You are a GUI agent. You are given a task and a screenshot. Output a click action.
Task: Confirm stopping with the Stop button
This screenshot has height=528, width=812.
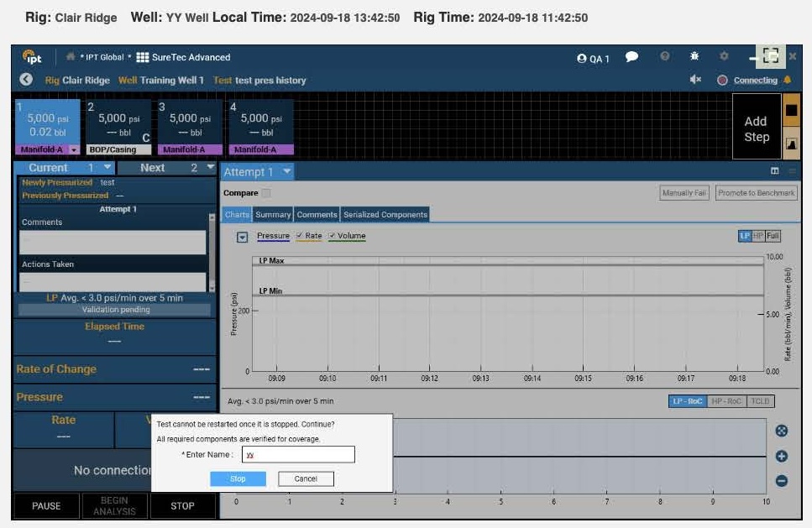(237, 478)
